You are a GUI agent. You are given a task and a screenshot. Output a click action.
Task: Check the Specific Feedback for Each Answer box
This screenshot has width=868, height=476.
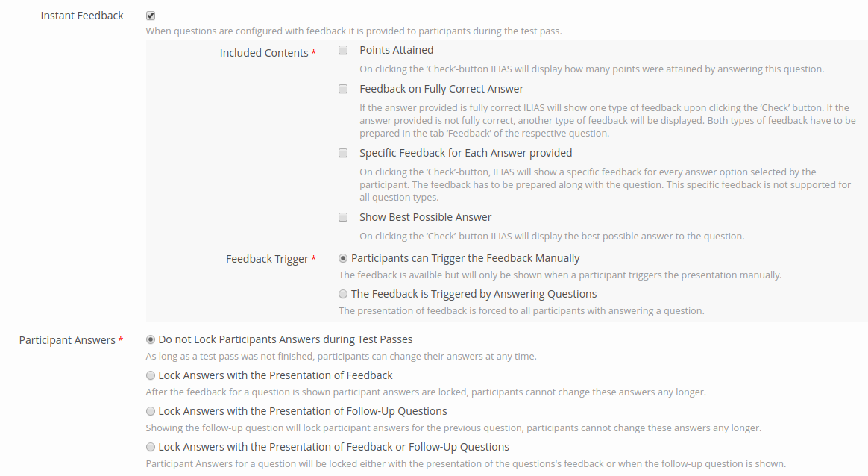(x=343, y=153)
